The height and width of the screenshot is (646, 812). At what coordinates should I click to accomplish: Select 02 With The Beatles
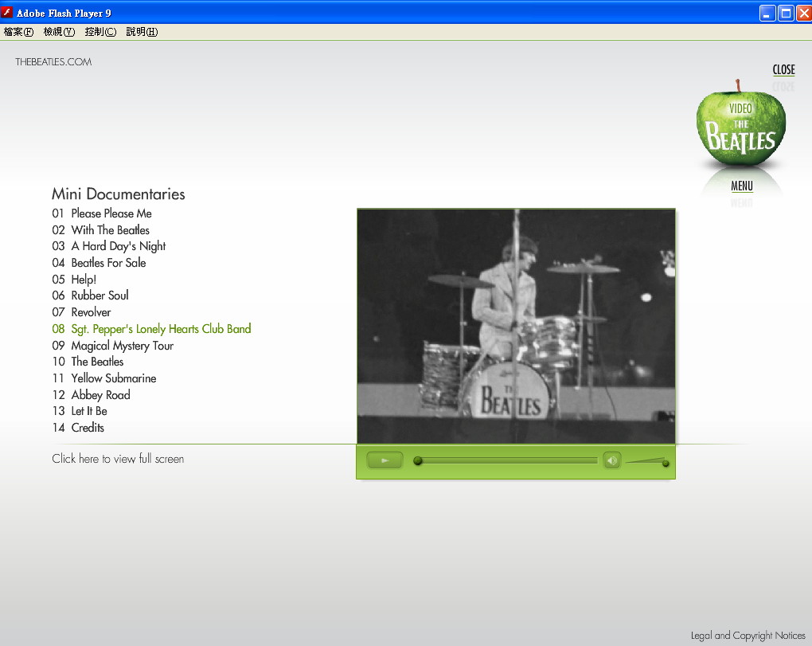pyautogui.click(x=100, y=230)
